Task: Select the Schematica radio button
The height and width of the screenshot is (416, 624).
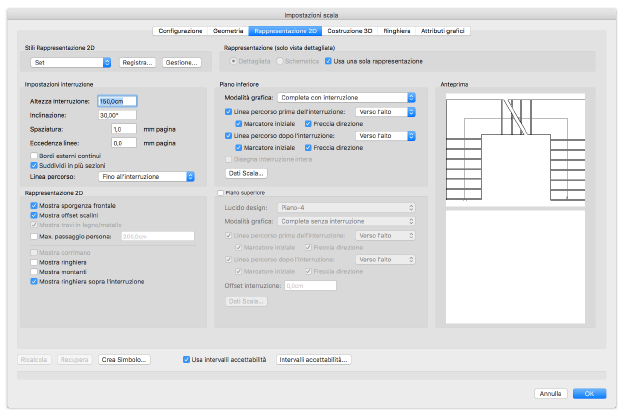Action: [280, 61]
